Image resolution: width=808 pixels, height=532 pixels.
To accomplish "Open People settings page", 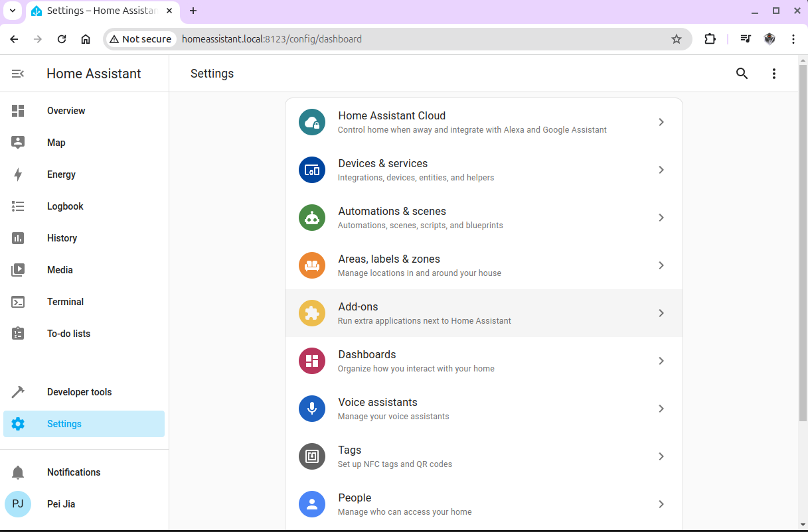I will [x=484, y=504].
